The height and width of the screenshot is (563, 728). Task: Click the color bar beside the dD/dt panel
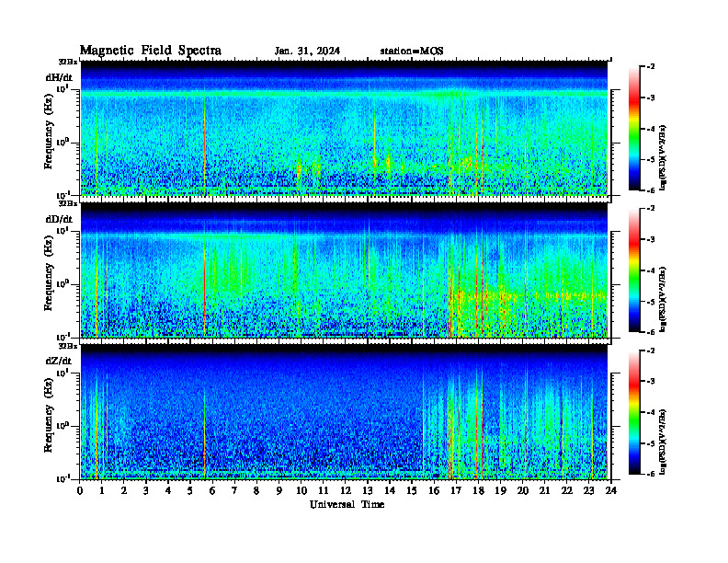point(634,270)
